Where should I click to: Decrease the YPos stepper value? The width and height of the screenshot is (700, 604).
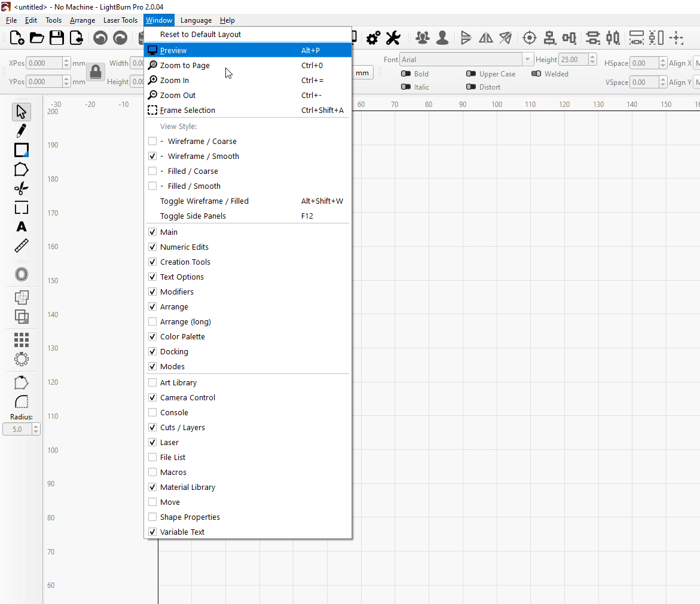pos(66,84)
